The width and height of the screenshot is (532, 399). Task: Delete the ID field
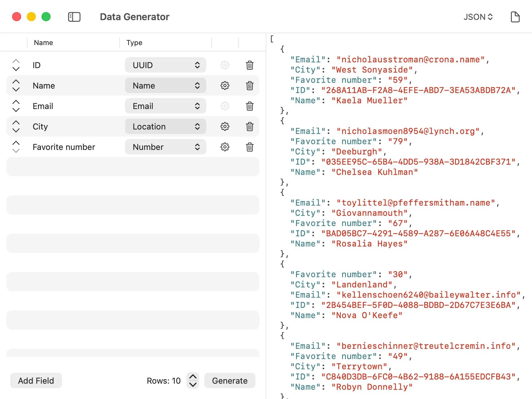pos(250,65)
